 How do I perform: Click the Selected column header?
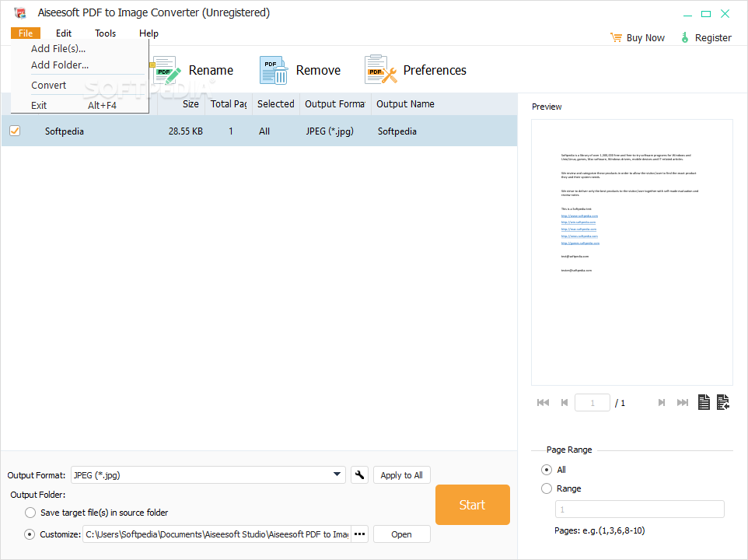tap(276, 104)
